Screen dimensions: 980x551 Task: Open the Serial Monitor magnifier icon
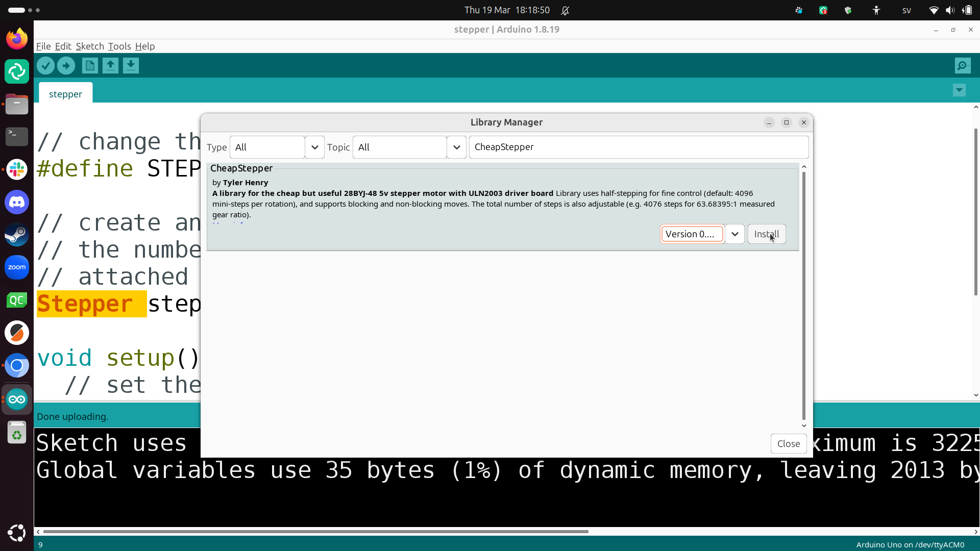coord(962,66)
